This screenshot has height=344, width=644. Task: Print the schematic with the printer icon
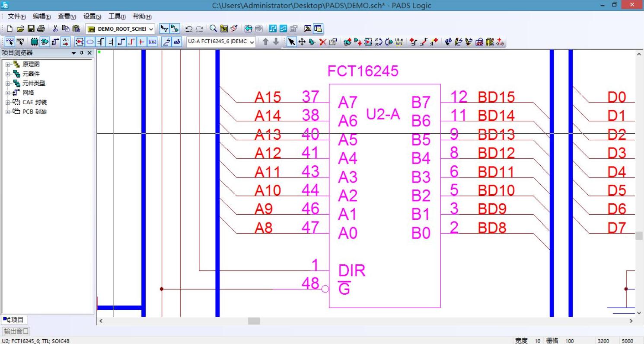click(x=41, y=29)
